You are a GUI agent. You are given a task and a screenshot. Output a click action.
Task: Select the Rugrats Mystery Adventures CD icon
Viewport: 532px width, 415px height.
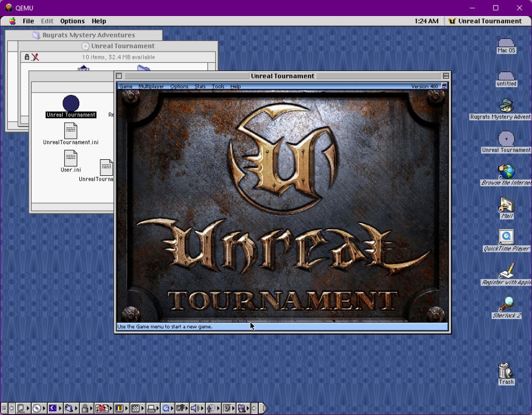506,105
